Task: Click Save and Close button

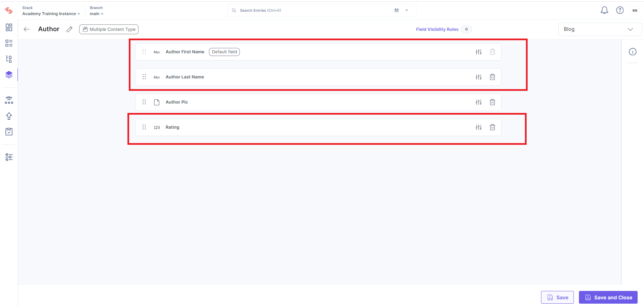Action: 608,297
